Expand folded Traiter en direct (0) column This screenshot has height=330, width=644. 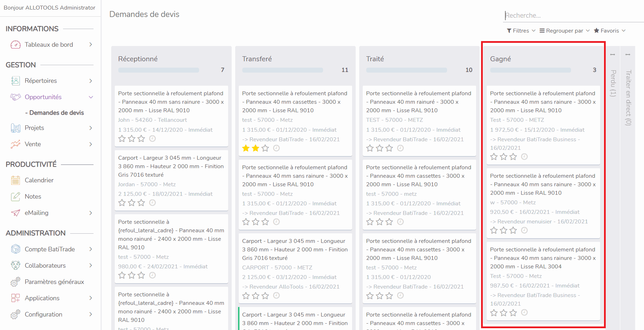click(628, 98)
